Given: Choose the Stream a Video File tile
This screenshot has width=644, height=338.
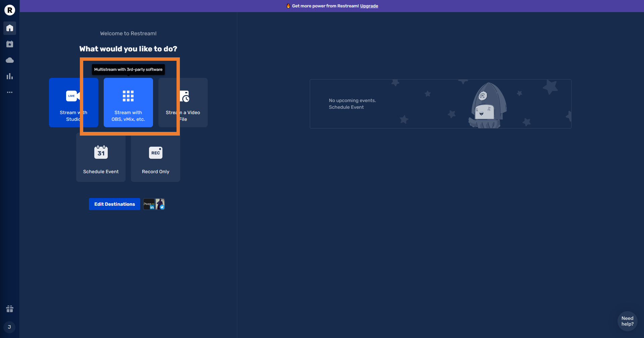Looking at the screenshot, I should 193,102.
